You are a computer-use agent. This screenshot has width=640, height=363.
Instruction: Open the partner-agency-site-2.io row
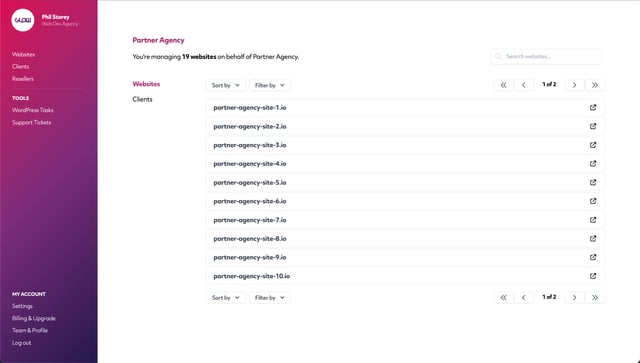click(x=405, y=126)
